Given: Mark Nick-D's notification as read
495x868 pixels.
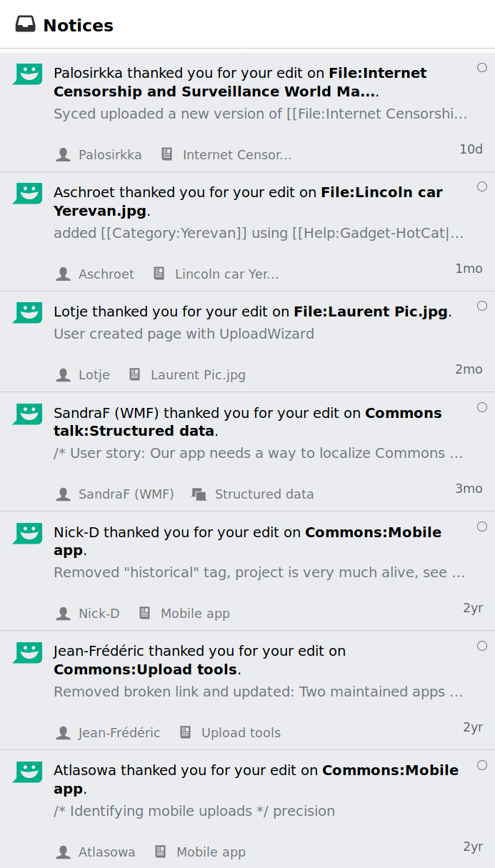Looking at the screenshot, I should [482, 526].
